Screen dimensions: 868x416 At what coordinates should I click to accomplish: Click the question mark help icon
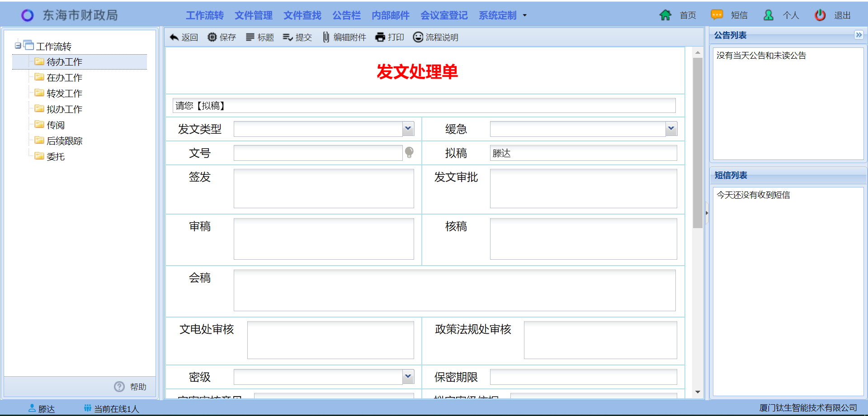[x=119, y=387]
